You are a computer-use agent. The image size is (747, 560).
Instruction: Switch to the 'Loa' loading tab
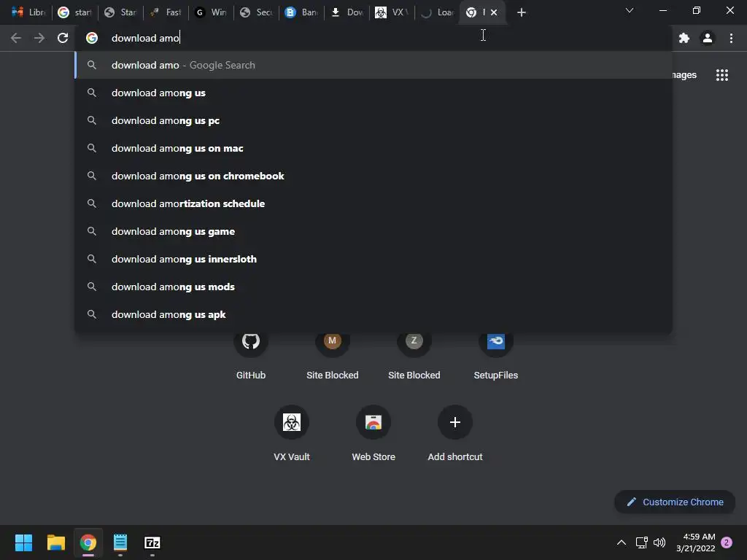438,12
